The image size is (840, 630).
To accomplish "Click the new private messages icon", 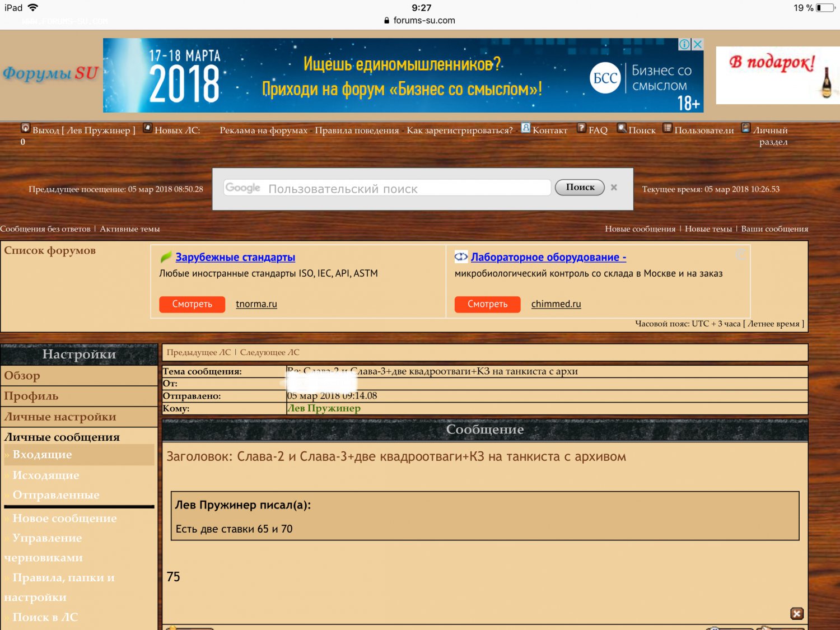I will click(x=147, y=128).
